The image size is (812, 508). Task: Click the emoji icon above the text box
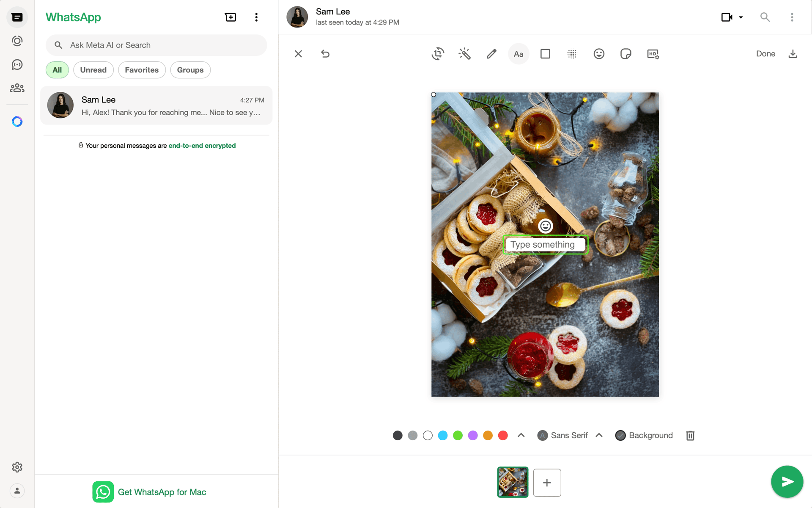(546, 226)
